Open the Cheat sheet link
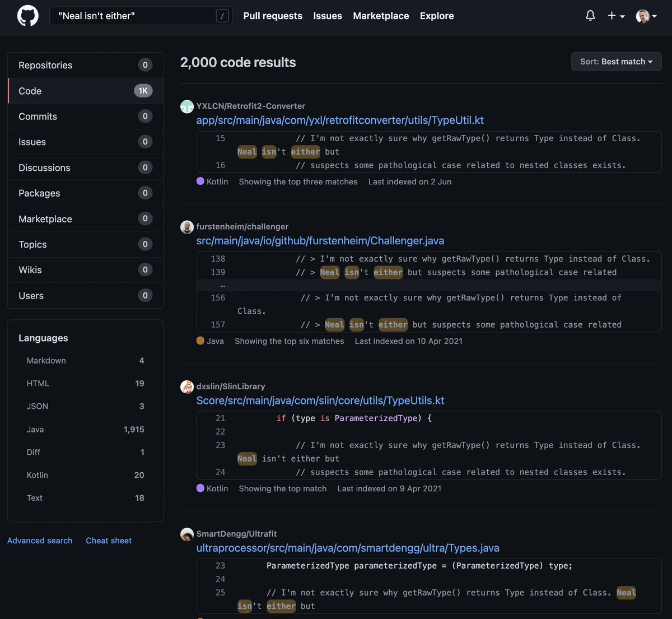The image size is (672, 619). 109,541
